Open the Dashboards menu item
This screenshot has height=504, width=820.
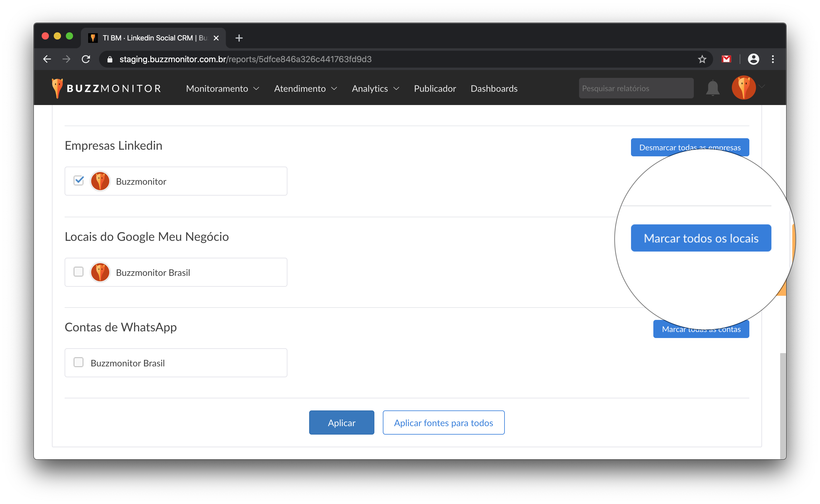coord(494,89)
